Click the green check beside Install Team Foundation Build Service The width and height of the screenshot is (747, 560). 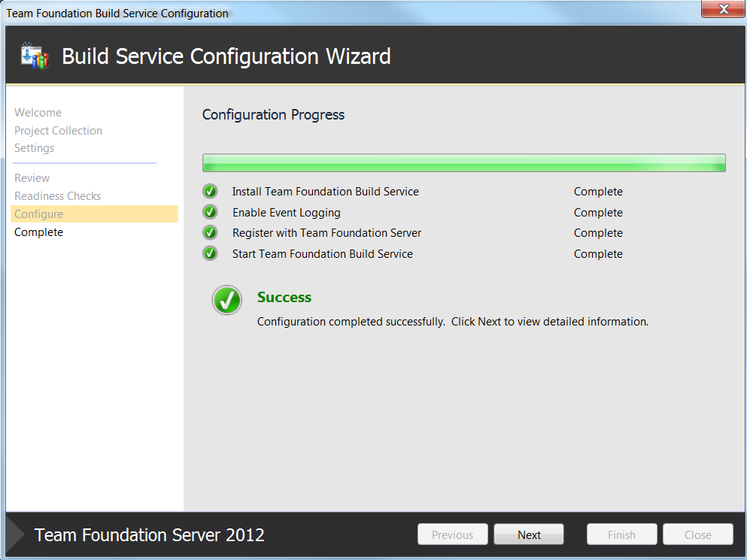(x=210, y=192)
